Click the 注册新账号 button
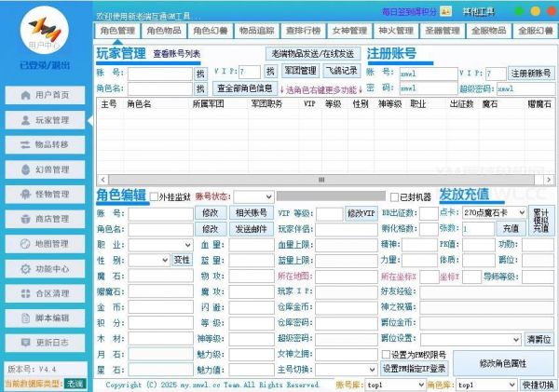 click(531, 74)
